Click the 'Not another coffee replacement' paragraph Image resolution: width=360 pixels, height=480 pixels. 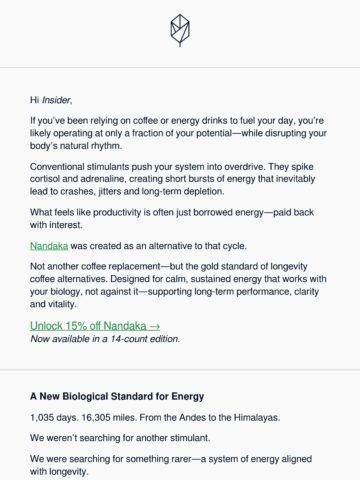pos(178,285)
